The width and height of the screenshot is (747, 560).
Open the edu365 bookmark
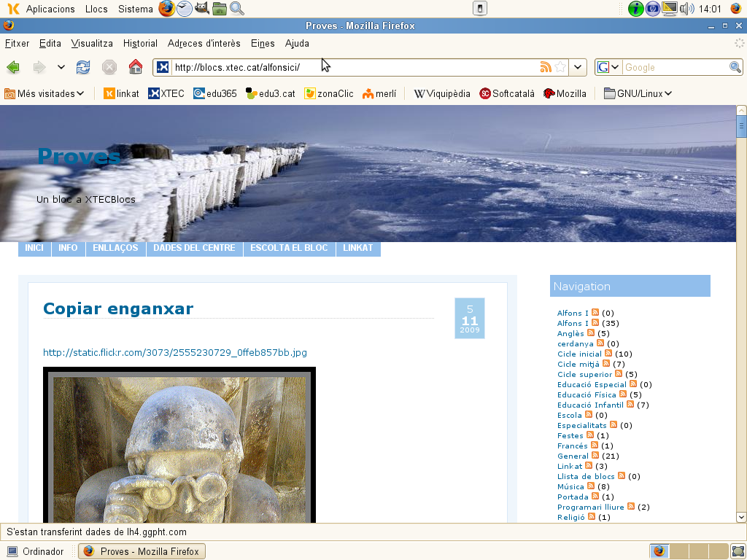(x=215, y=94)
